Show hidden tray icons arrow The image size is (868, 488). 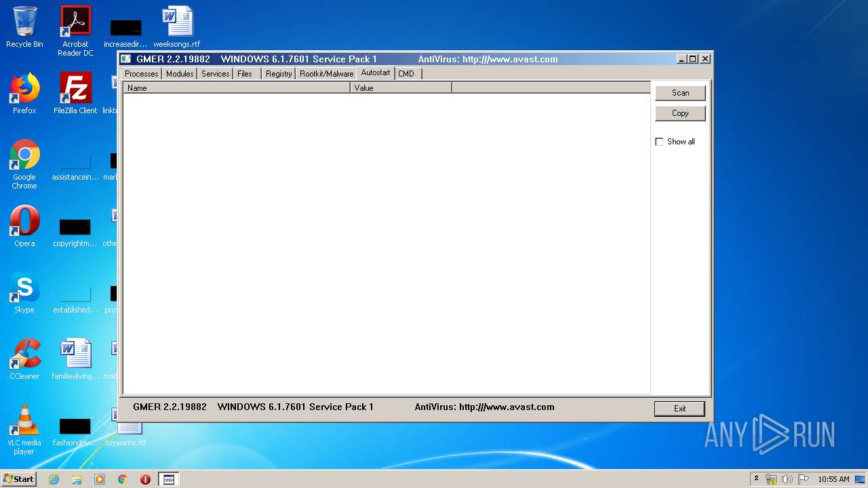(757, 479)
